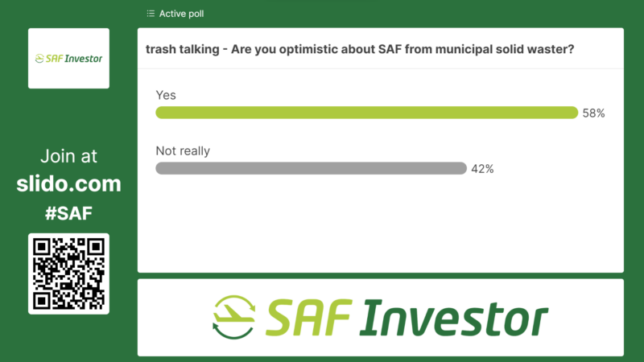This screenshot has height=362, width=644.
Task: Click the plane emblem in the small top-left logo
Action: (x=42, y=58)
